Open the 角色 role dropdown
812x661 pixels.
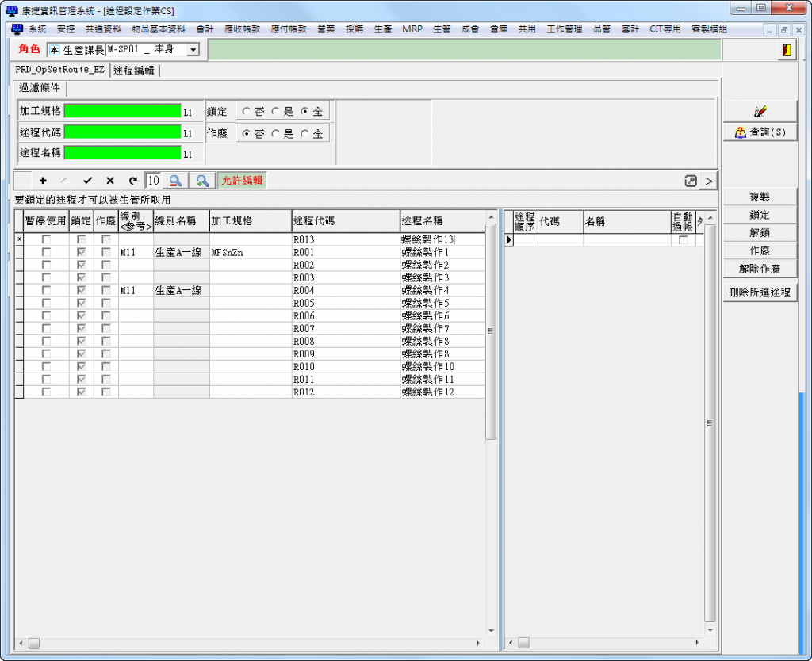click(x=193, y=50)
